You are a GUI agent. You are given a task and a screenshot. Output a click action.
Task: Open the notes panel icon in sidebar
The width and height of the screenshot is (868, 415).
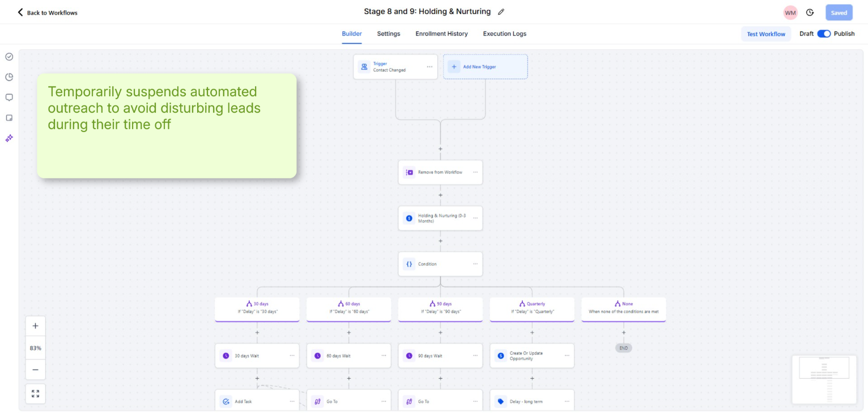8,117
